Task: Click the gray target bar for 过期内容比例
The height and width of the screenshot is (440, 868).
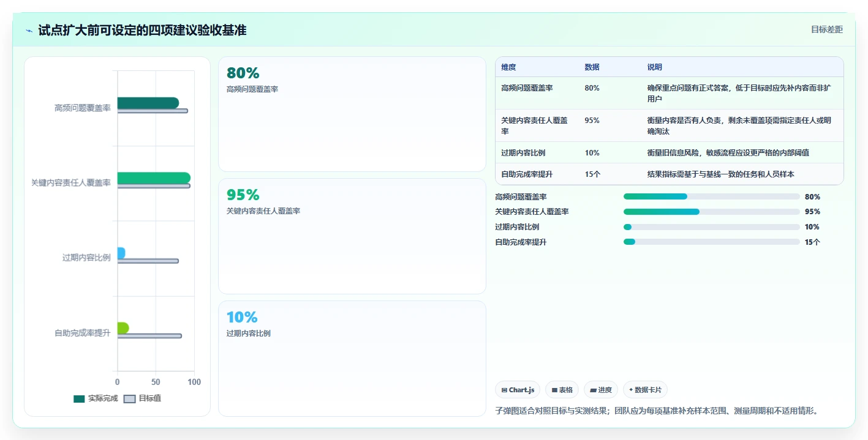Action: (148, 261)
